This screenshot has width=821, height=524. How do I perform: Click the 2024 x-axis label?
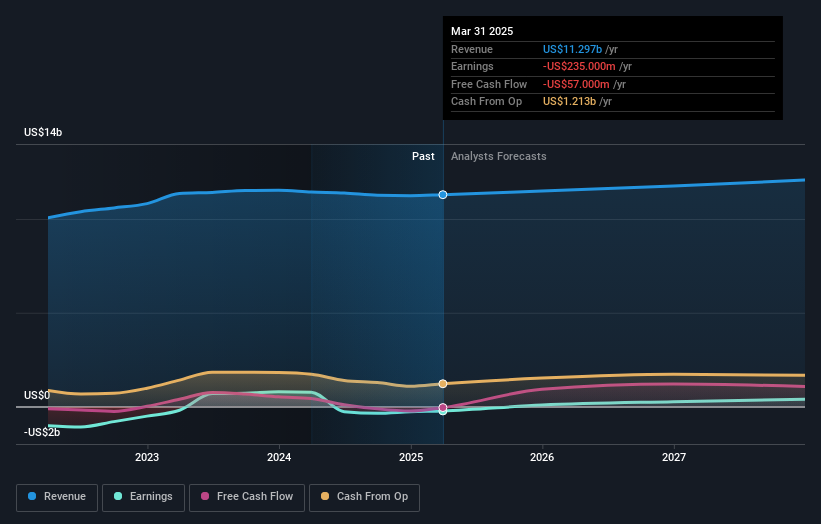[279, 458]
